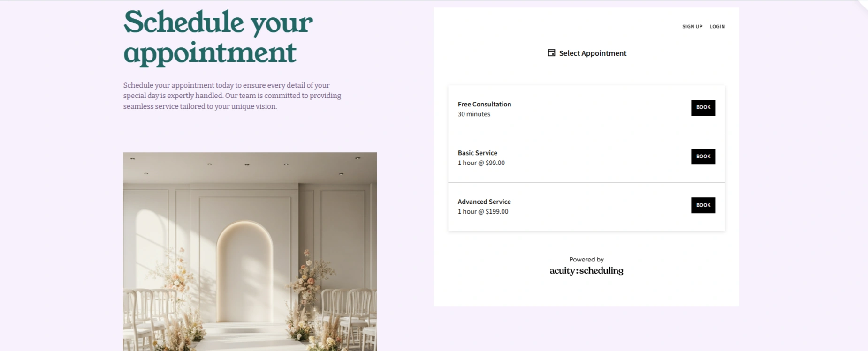Select the Advanced Service title text
The height and width of the screenshot is (351, 868).
[484, 202]
